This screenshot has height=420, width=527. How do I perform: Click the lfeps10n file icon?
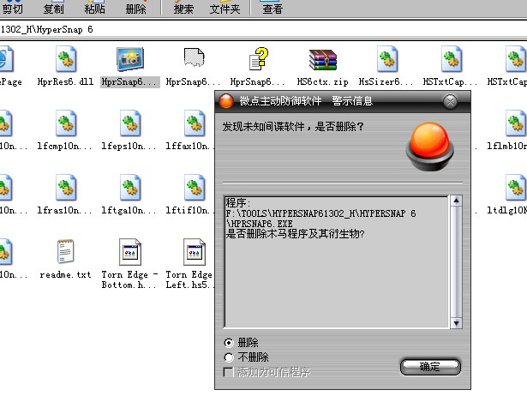click(x=130, y=123)
